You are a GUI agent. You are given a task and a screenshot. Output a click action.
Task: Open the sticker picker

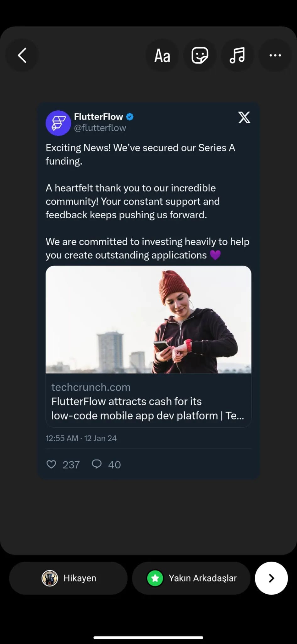[200, 56]
